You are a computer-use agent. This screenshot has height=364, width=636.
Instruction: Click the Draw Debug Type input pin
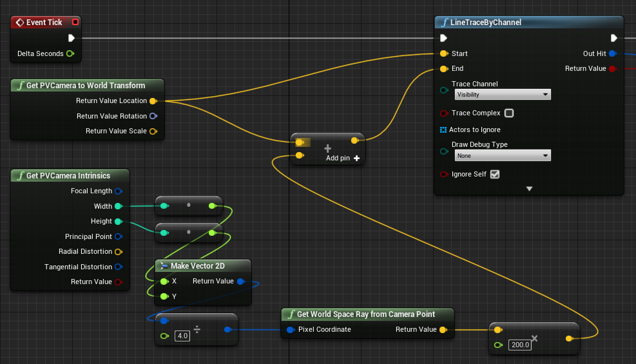(444, 151)
